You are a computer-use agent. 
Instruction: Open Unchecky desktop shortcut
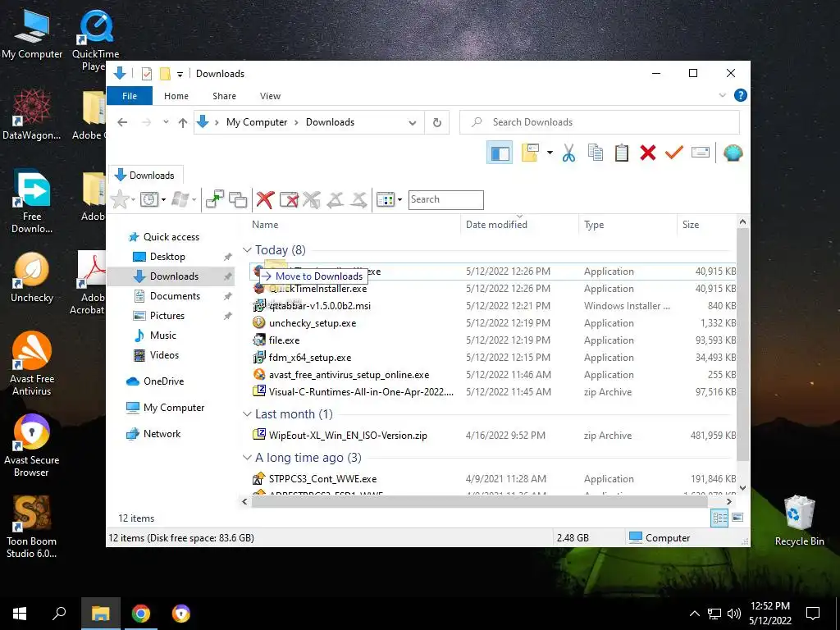click(32, 277)
